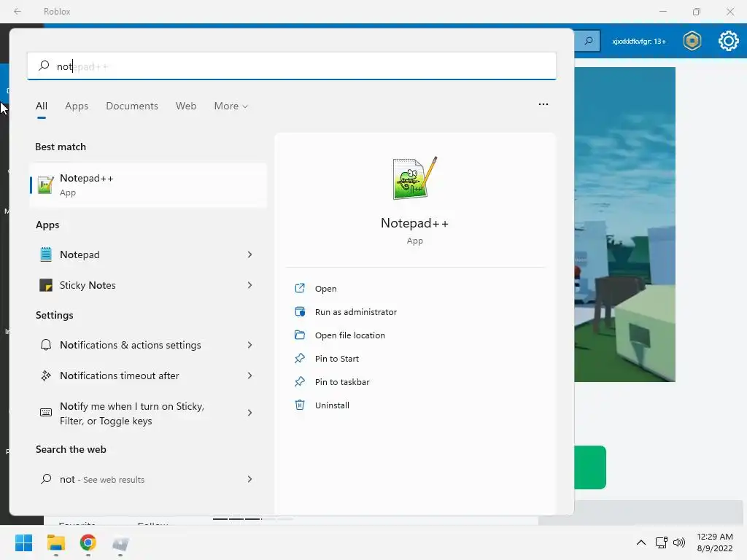
Task: Select the All search tab
Action: tap(42, 106)
